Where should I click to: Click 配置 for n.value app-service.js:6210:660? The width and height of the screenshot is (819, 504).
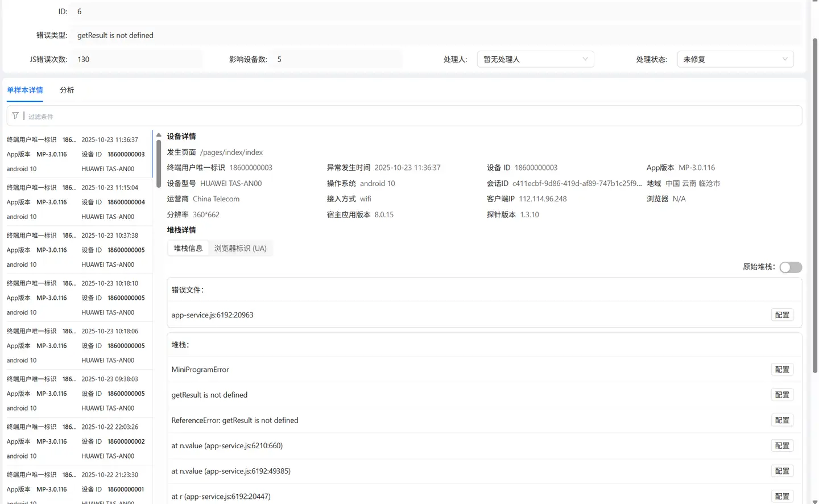click(x=782, y=446)
